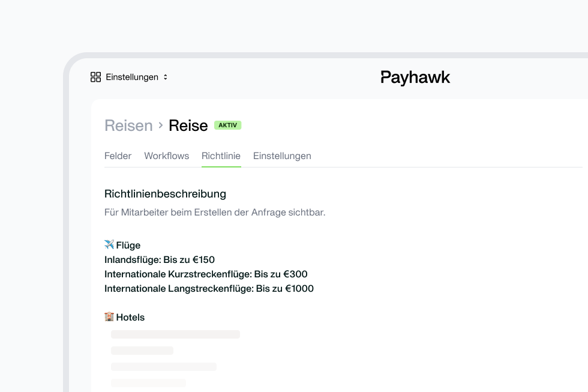Open the Einstellungen tab under Reise

pos(282,155)
